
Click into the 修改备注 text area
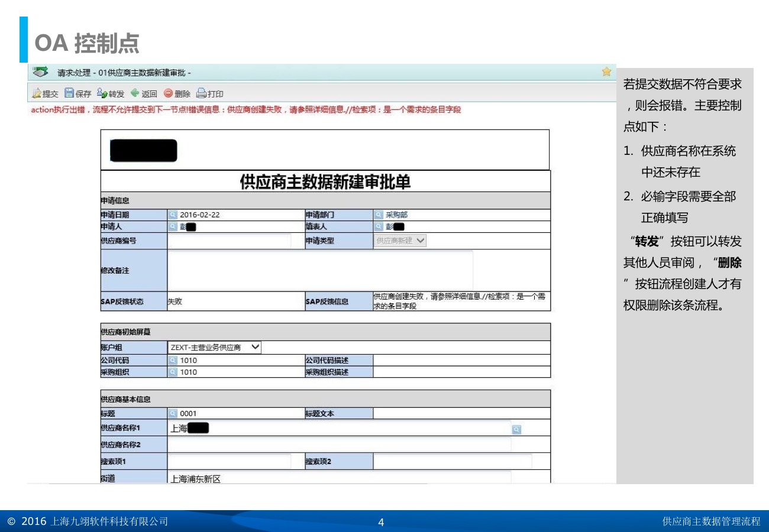320,270
